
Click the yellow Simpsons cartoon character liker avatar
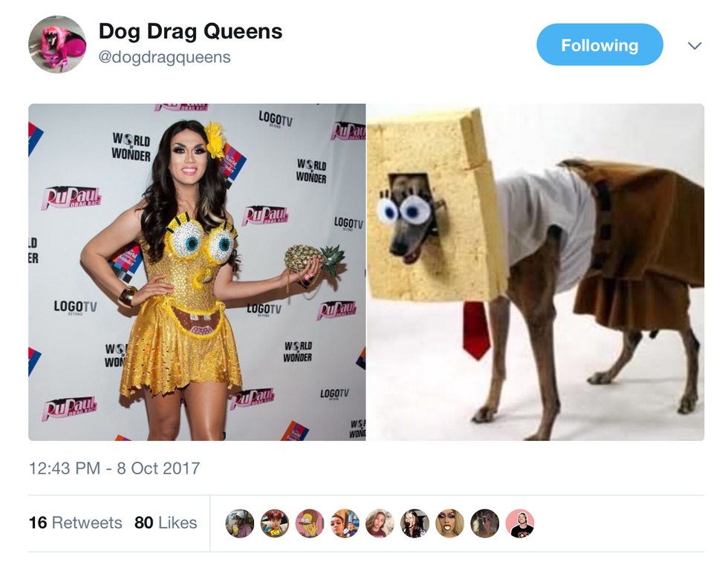pos(310,523)
